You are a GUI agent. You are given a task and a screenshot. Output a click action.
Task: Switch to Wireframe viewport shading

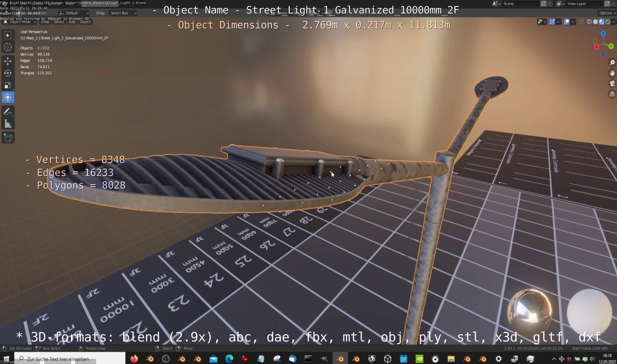point(589,22)
